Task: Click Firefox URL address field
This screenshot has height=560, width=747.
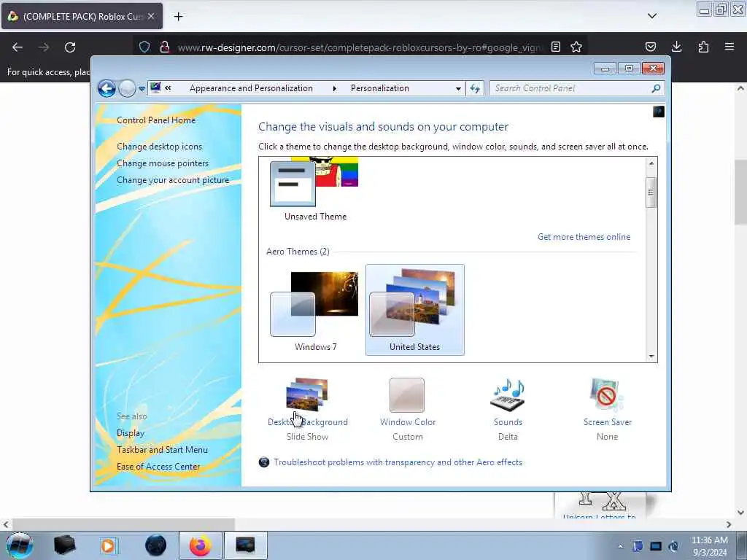Action: (360, 47)
